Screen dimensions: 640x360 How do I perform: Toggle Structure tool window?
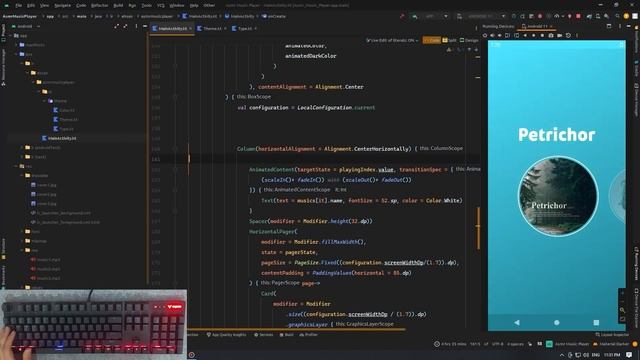coord(3,249)
